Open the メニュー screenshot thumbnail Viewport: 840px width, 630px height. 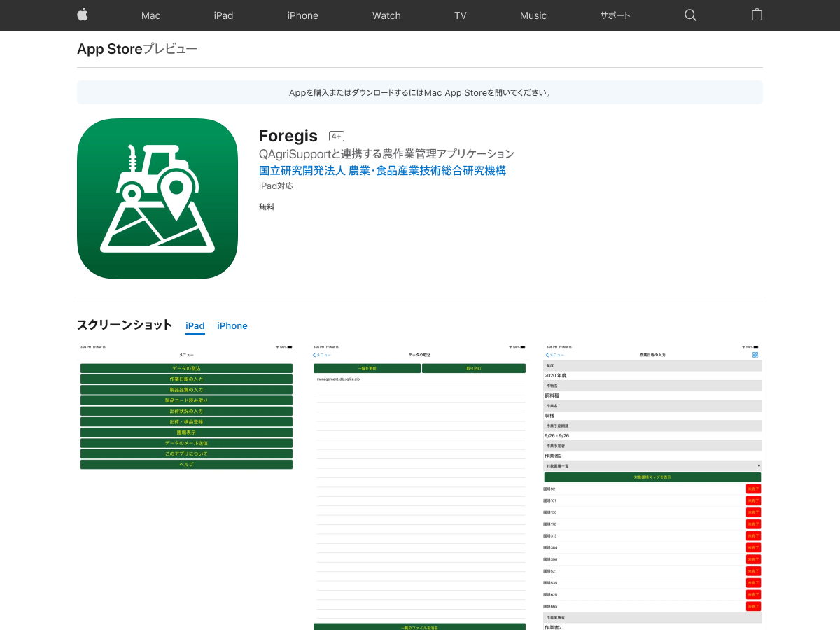click(187, 486)
